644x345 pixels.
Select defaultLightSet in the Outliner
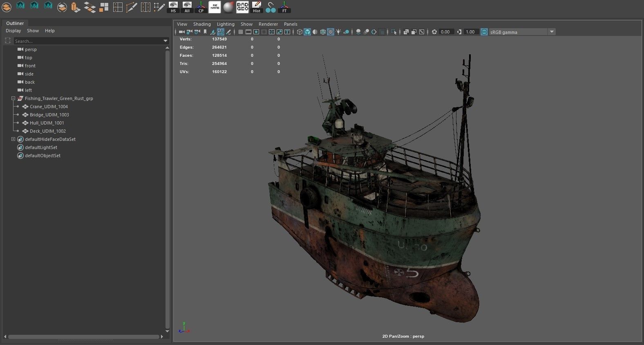(41, 147)
